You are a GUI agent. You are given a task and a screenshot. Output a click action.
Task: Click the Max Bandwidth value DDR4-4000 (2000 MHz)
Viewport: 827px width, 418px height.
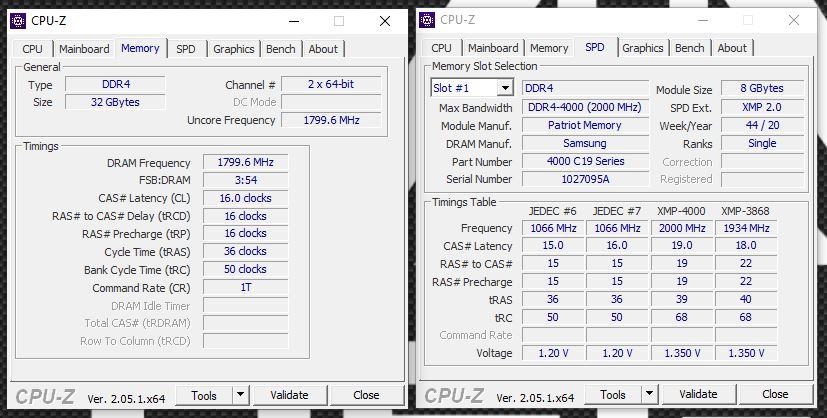point(585,108)
